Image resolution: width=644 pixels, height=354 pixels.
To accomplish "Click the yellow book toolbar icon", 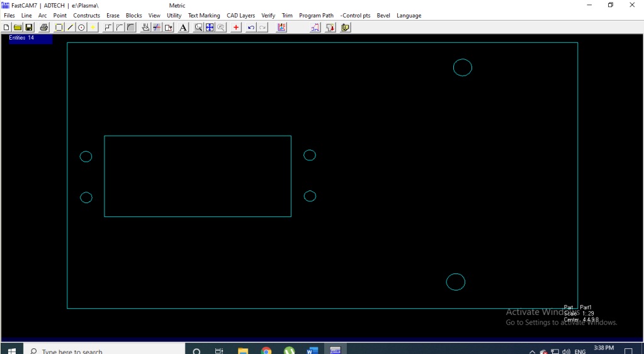I will coord(346,28).
